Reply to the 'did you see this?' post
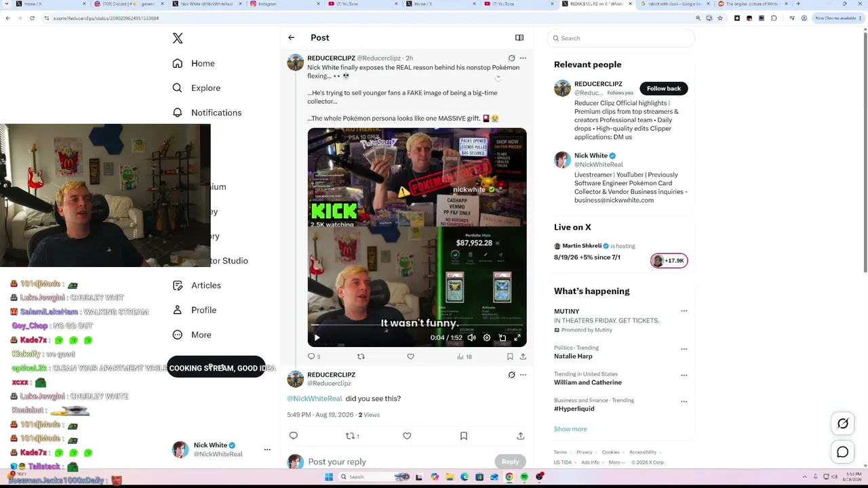 (x=294, y=436)
